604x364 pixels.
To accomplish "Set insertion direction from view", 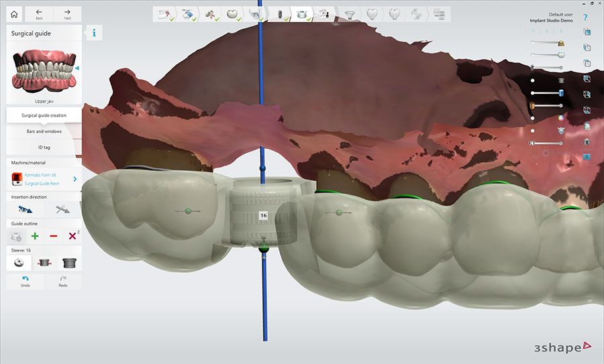I will coord(26,209).
